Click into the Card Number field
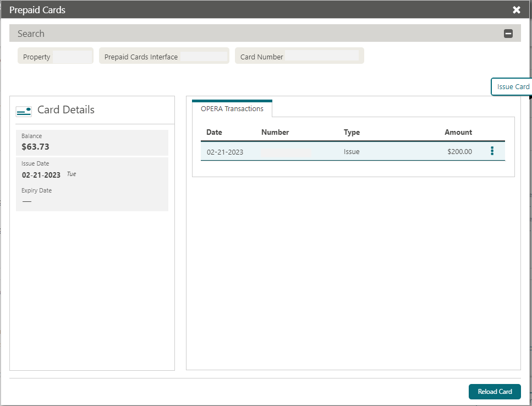Viewport: 532px width, 406px height. tap(299, 56)
